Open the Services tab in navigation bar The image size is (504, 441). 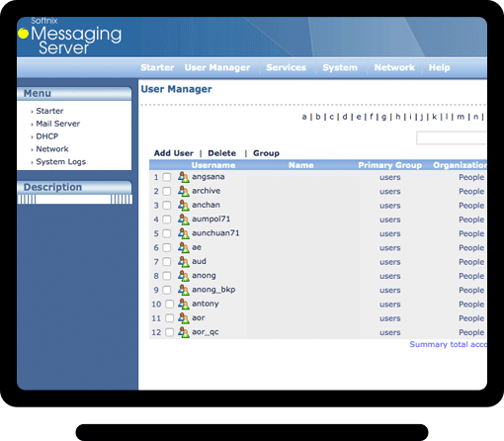click(287, 67)
